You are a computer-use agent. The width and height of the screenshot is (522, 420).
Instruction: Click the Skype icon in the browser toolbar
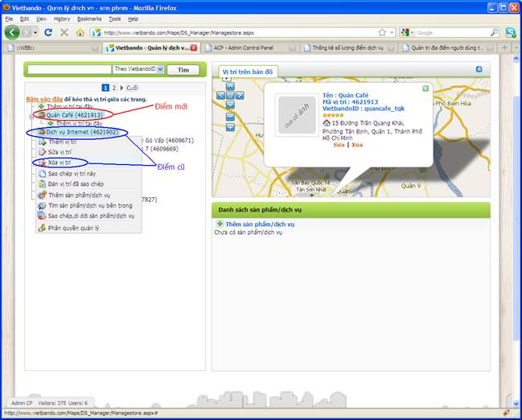pos(511,32)
